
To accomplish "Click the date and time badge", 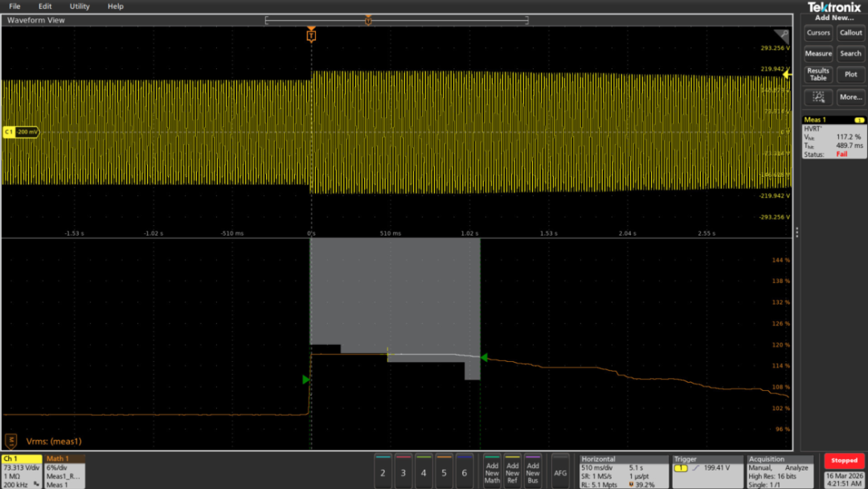I will pyautogui.click(x=844, y=479).
